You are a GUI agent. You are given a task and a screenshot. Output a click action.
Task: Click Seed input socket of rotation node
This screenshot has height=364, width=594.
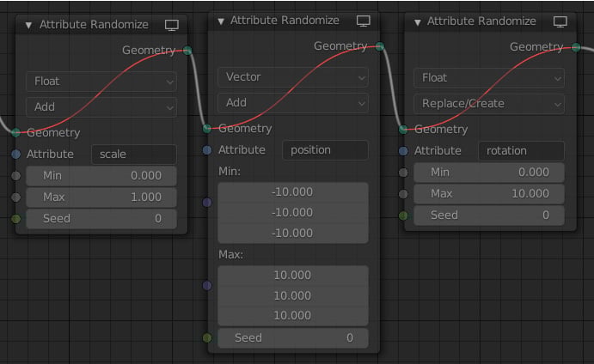pyautogui.click(x=403, y=215)
